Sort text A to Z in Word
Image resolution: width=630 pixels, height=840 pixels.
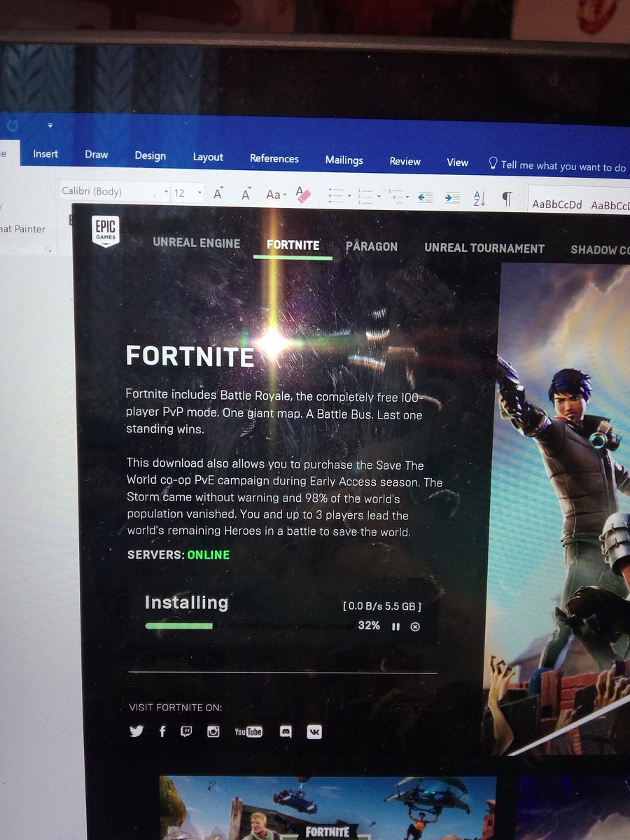[480, 198]
